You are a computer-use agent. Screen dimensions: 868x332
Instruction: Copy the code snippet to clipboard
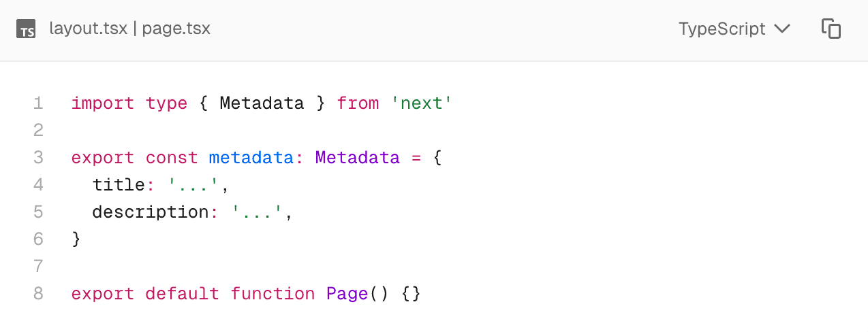click(831, 29)
